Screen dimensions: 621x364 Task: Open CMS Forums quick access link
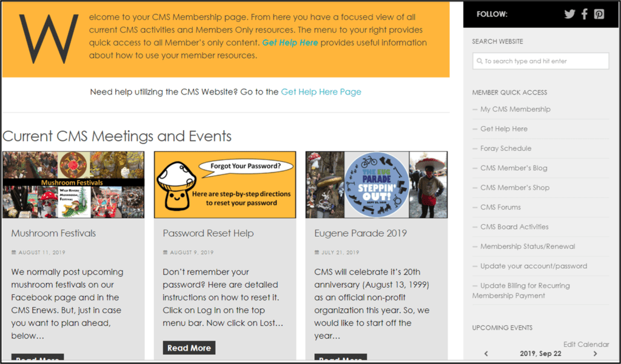click(500, 207)
